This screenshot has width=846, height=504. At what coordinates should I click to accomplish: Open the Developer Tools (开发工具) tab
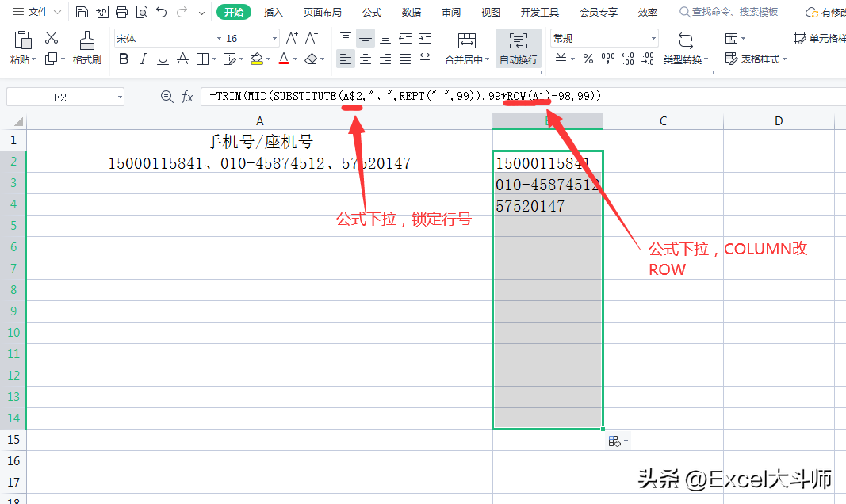539,12
